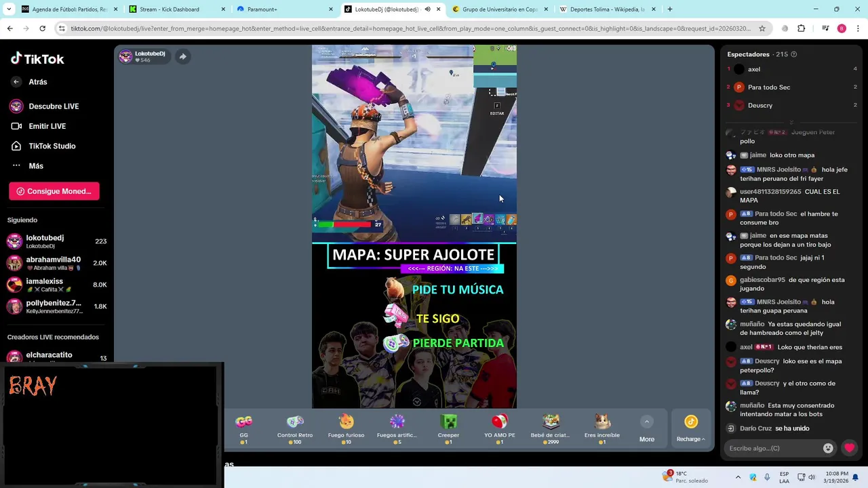Send the Fuego furioso gift
Screen dimensions: 868x488
pyautogui.click(x=346, y=430)
